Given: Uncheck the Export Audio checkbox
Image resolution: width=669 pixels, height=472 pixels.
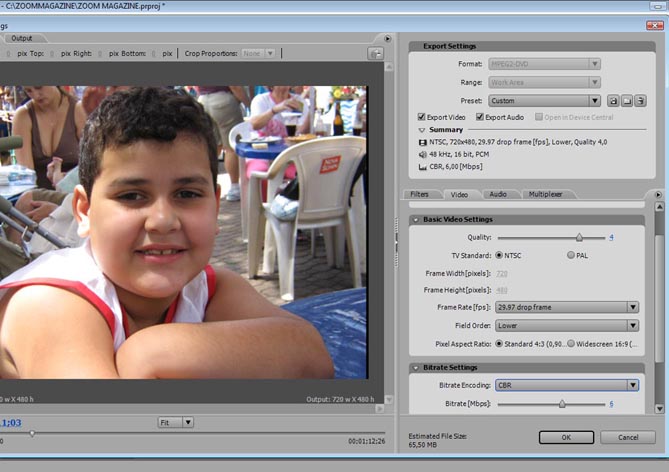Looking at the screenshot, I should point(480,117).
